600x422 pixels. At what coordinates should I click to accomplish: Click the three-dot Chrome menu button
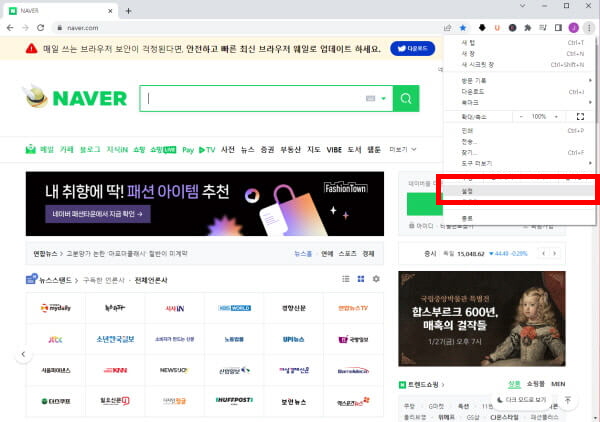tap(589, 28)
